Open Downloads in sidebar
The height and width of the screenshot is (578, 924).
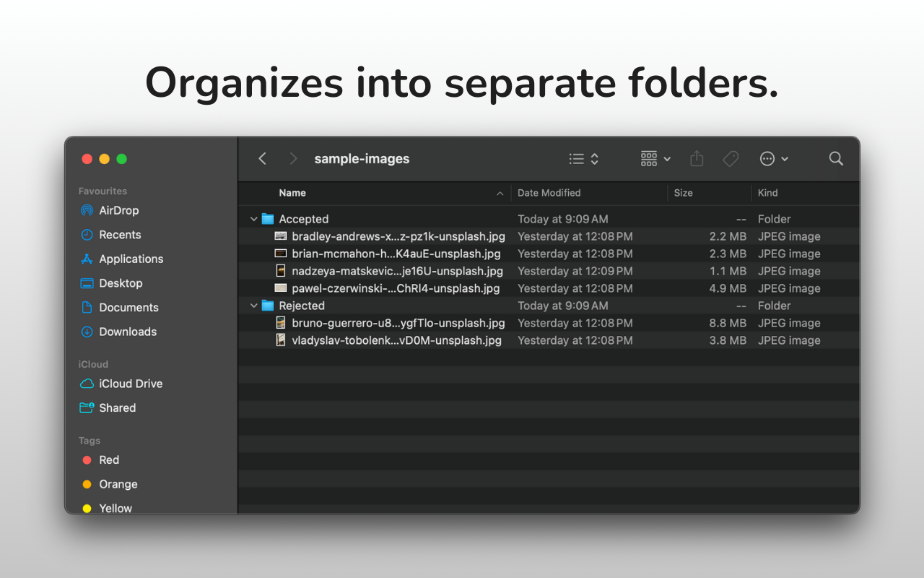point(128,332)
